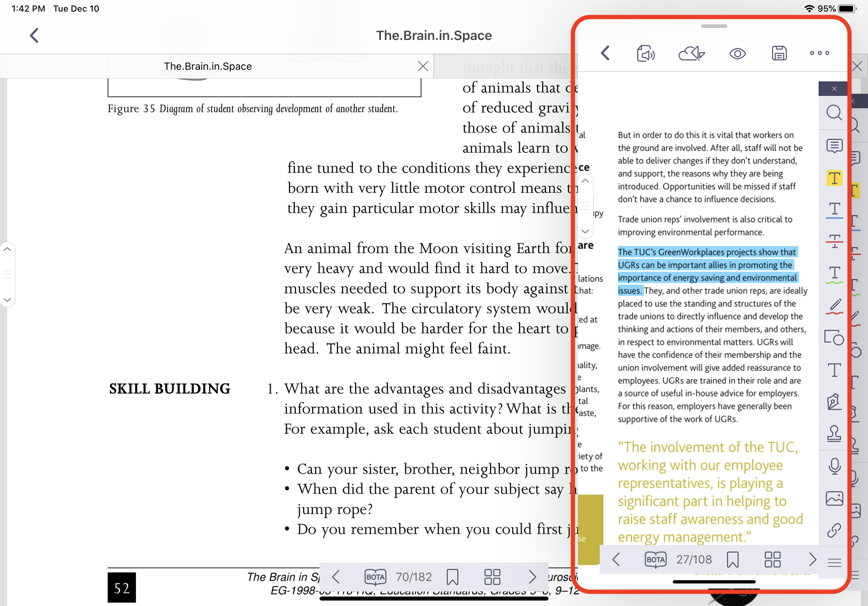Image resolution: width=868 pixels, height=606 pixels.
Task: Open search magnifier in slide-over toolbar
Action: pos(834,113)
